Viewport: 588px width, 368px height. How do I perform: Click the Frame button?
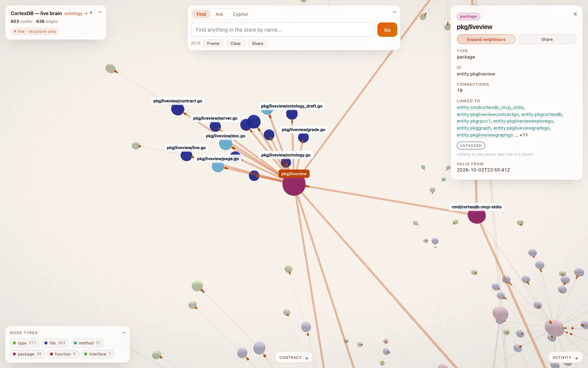(213, 43)
